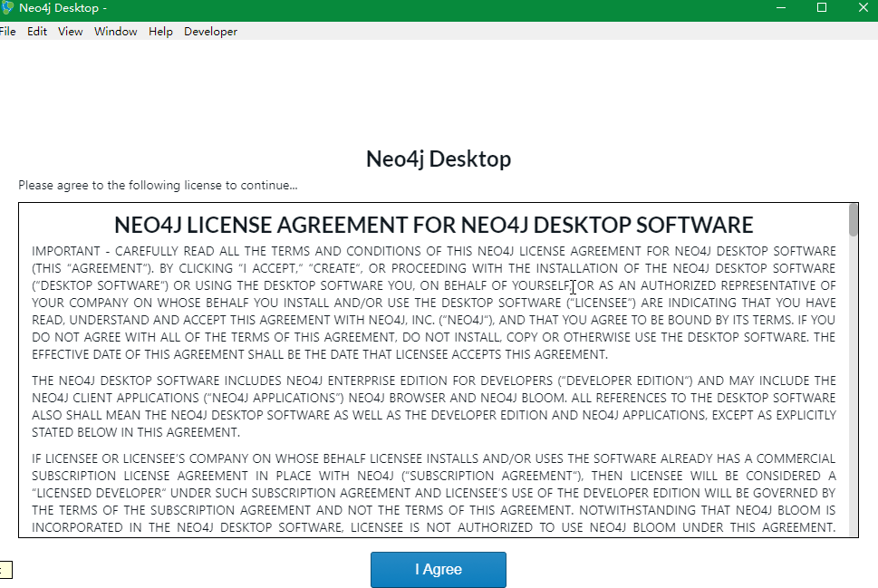The image size is (878, 588).
Task: Open the Developer menu
Action: [210, 31]
